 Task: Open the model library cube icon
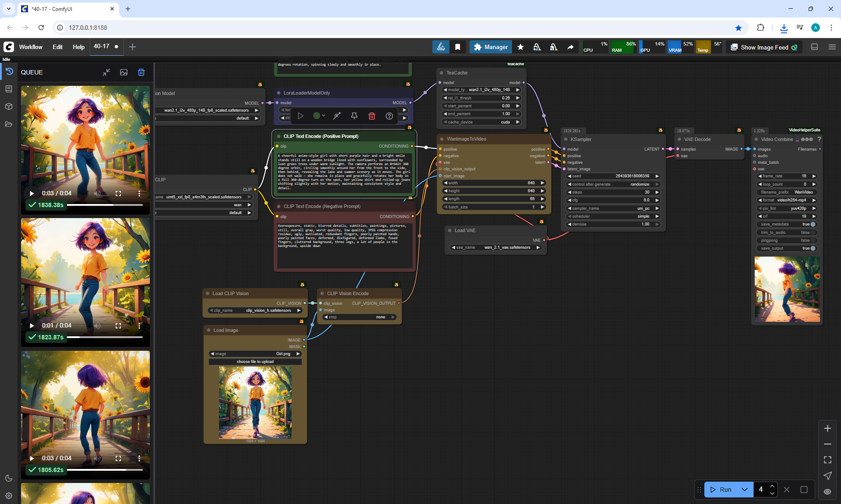8,106
